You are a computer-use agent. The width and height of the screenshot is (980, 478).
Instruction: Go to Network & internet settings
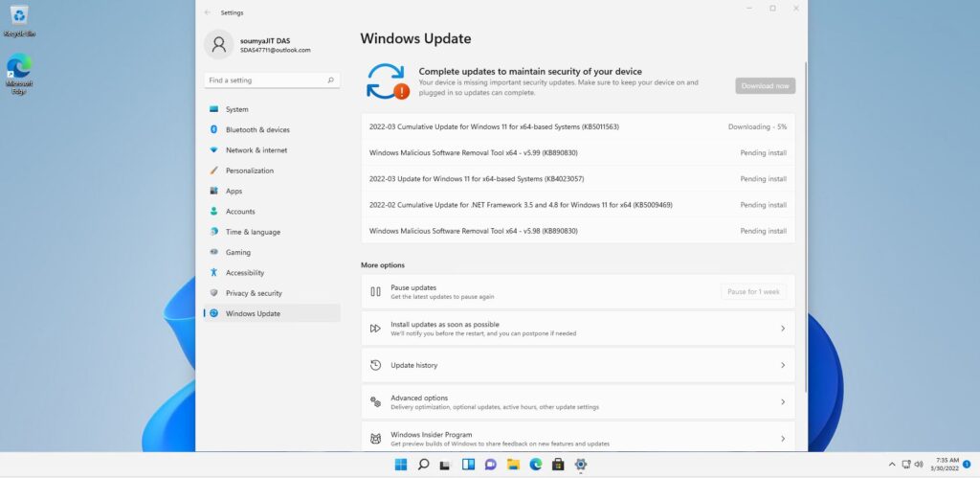pyautogui.click(x=272, y=150)
